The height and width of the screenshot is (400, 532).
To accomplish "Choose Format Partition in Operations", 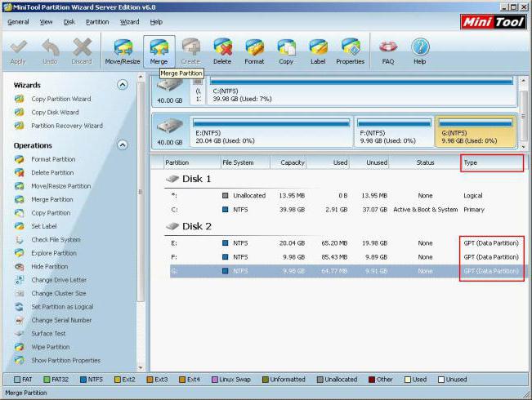I will [x=53, y=159].
